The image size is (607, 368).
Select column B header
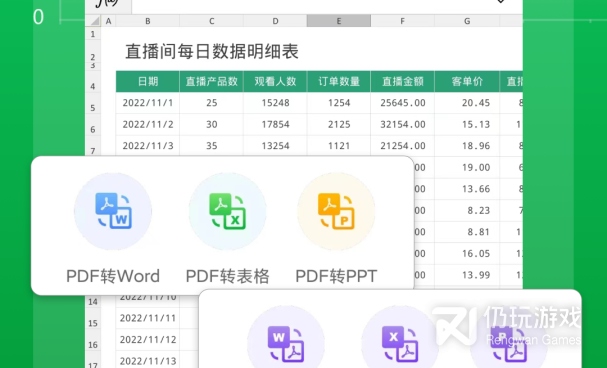coord(147,21)
